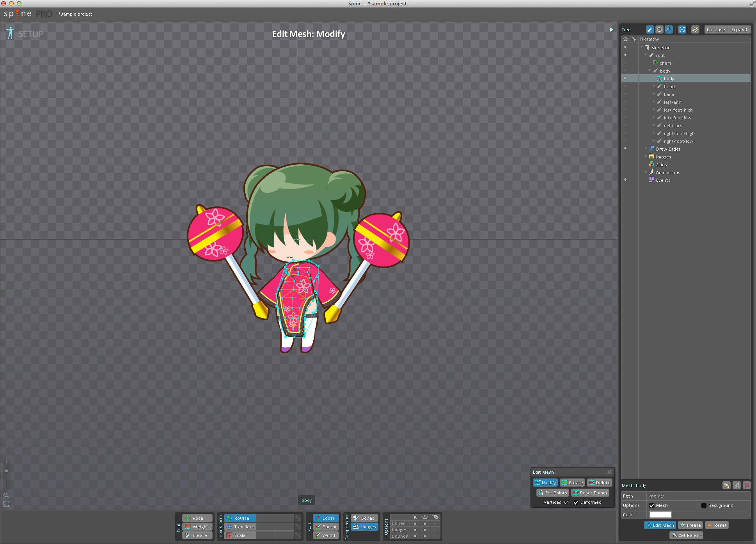This screenshot has width=756, height=544.
Task: Click the play arrow at viewport top right
Action: point(611,30)
